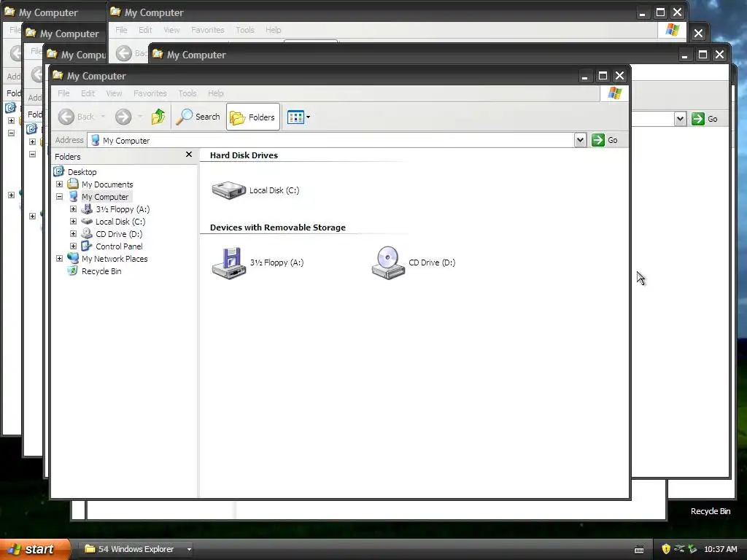Click the taskbar clock showing 10:37 AM
This screenshot has width=747, height=560.
720,549
